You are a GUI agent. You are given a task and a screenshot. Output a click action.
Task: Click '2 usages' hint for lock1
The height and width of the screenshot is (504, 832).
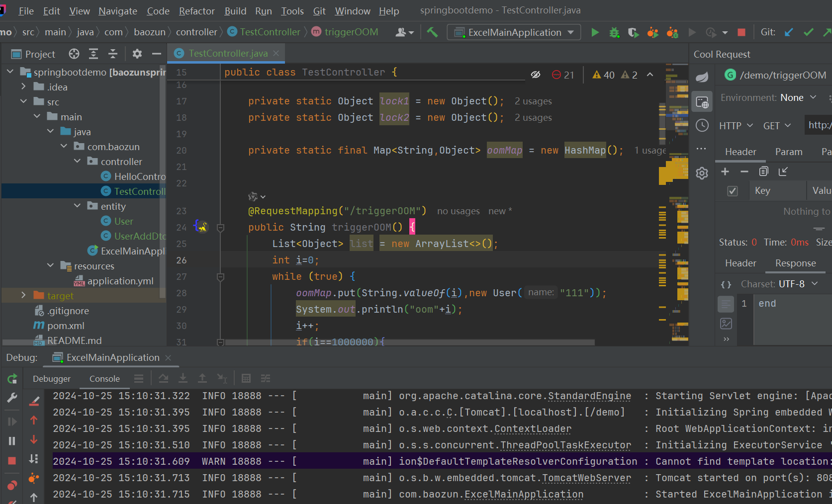tap(533, 101)
